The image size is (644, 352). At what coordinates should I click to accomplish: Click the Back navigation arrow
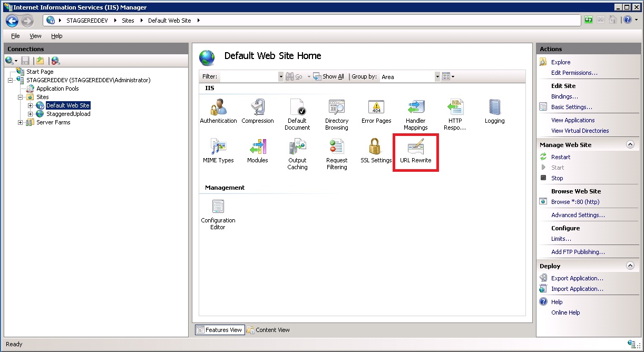[12, 21]
